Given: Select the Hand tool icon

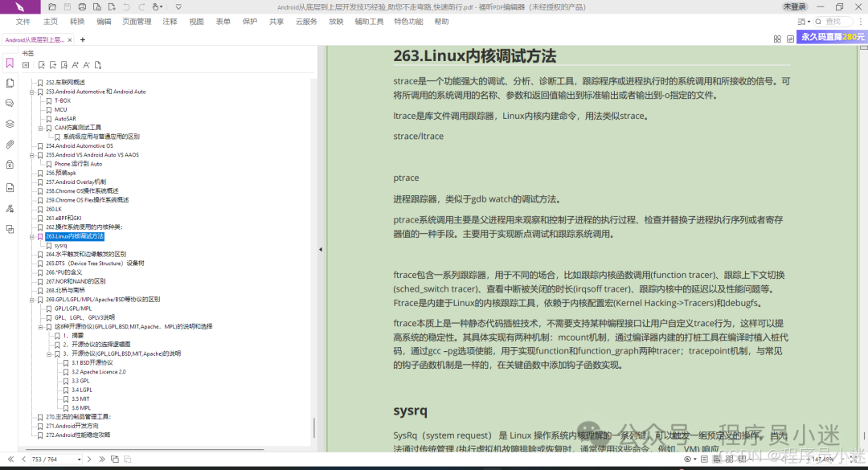Looking at the screenshot, I should [x=156, y=7].
